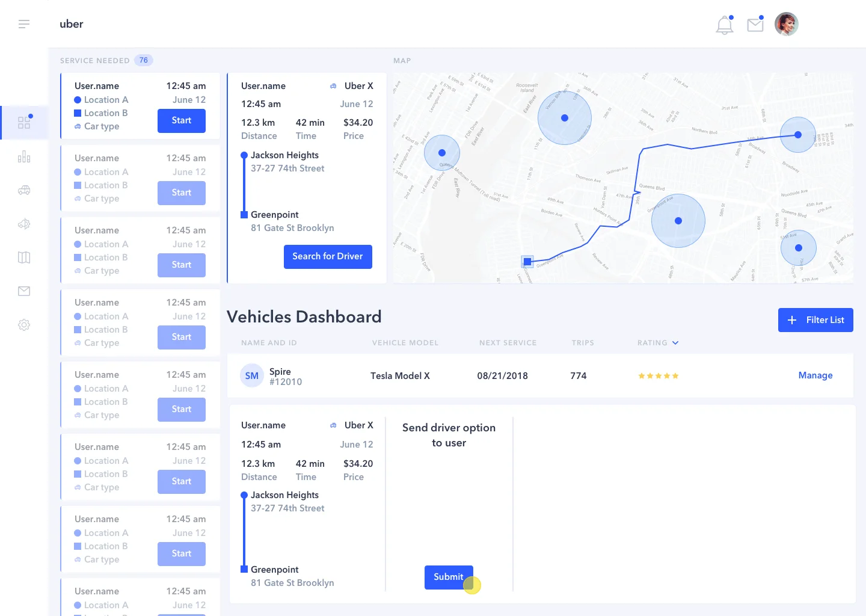Click the plus icon in Filter List

point(793,320)
